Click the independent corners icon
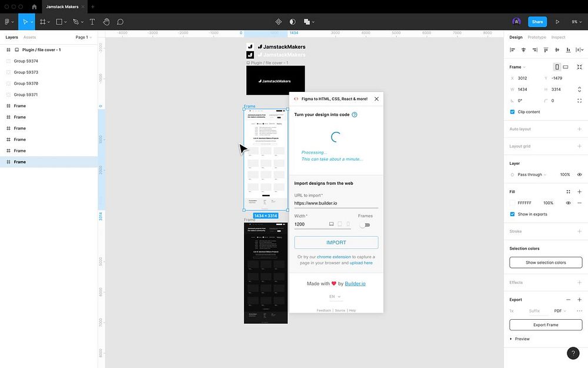 (579, 101)
